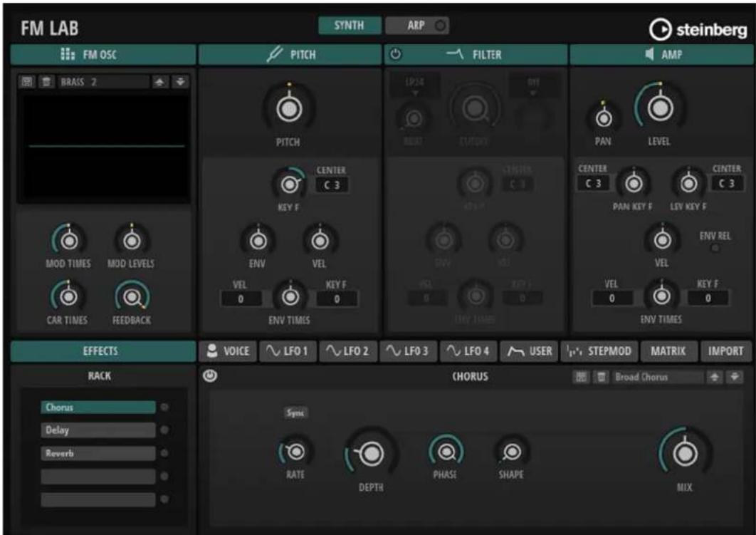756x535 pixels.
Task: Click the chorus MIX knob
Action: pyautogui.click(x=685, y=454)
